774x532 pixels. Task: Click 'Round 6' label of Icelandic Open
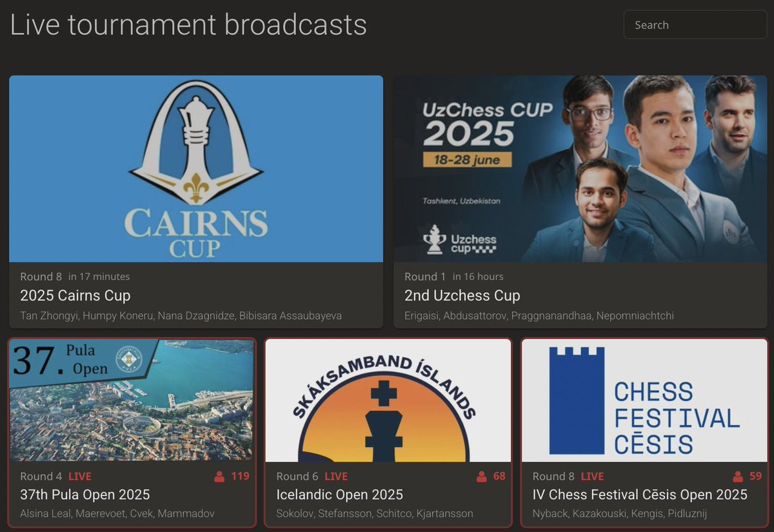pos(297,477)
